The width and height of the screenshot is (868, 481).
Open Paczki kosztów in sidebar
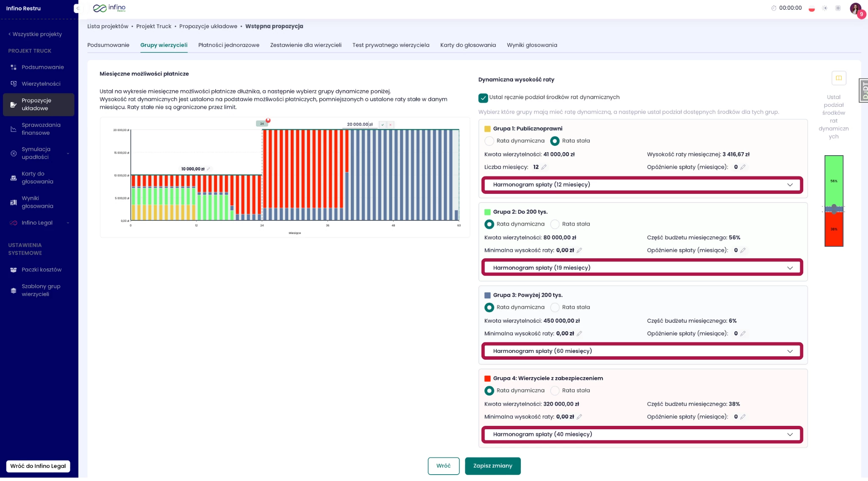tap(41, 270)
